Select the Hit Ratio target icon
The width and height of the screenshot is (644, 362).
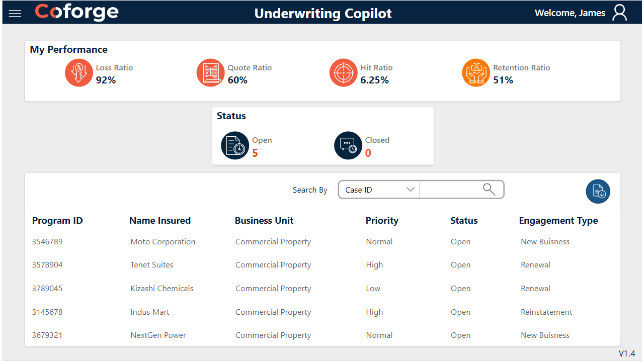(343, 73)
